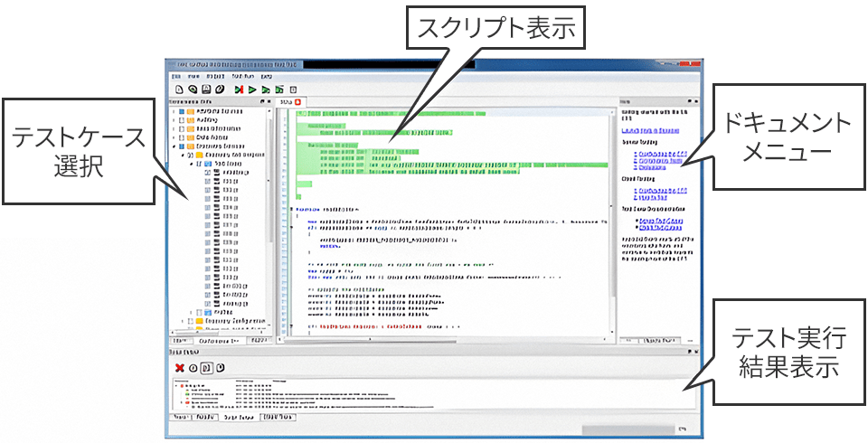The width and height of the screenshot is (868, 443).
Task: Click the clock icon next to the red X
Action: pyautogui.click(x=193, y=368)
